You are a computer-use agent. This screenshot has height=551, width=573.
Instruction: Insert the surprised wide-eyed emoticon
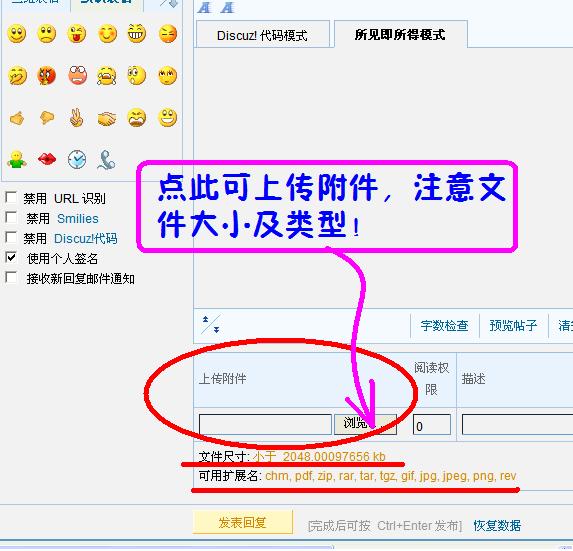(x=137, y=76)
